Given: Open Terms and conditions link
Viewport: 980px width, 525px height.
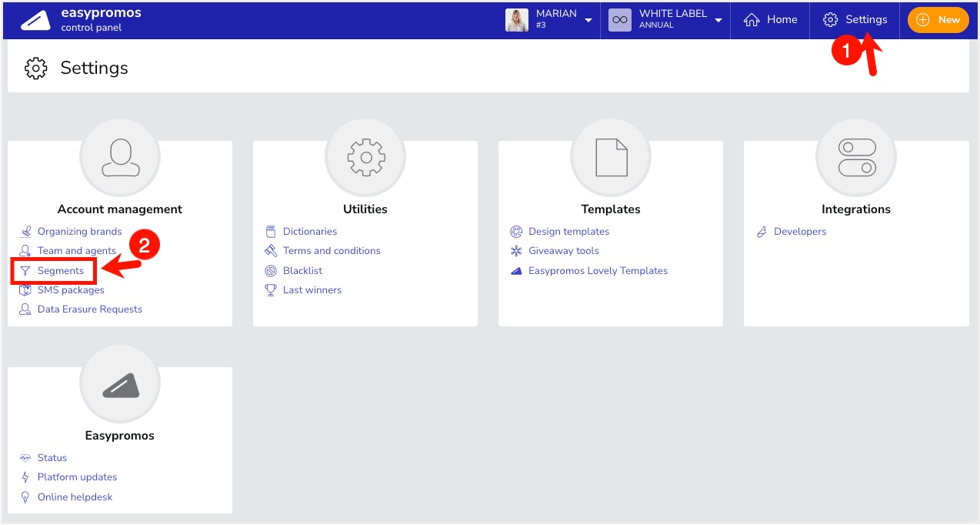Looking at the screenshot, I should point(332,250).
